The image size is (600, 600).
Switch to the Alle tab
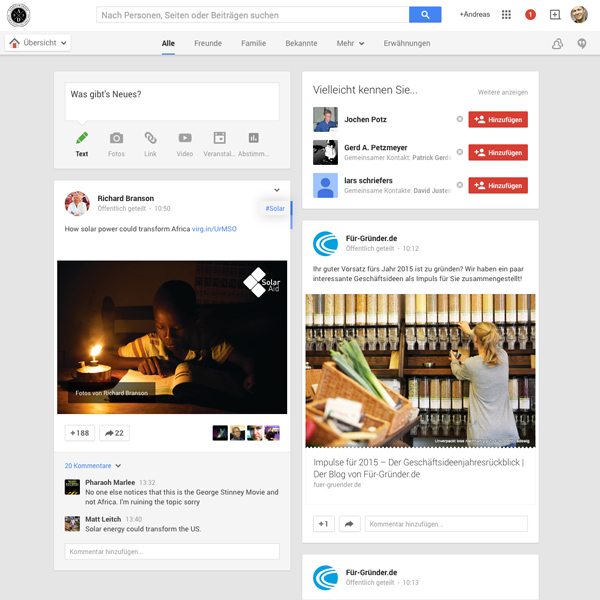168,44
